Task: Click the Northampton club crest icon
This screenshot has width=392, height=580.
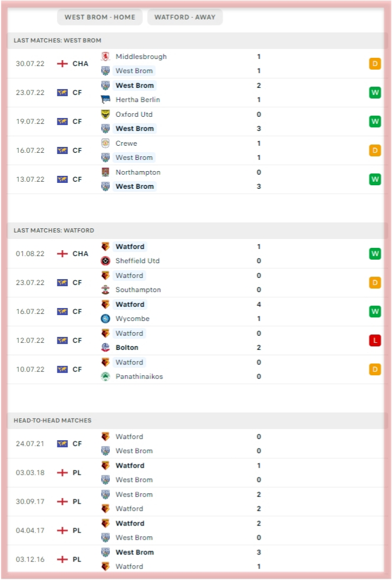Action: point(106,172)
